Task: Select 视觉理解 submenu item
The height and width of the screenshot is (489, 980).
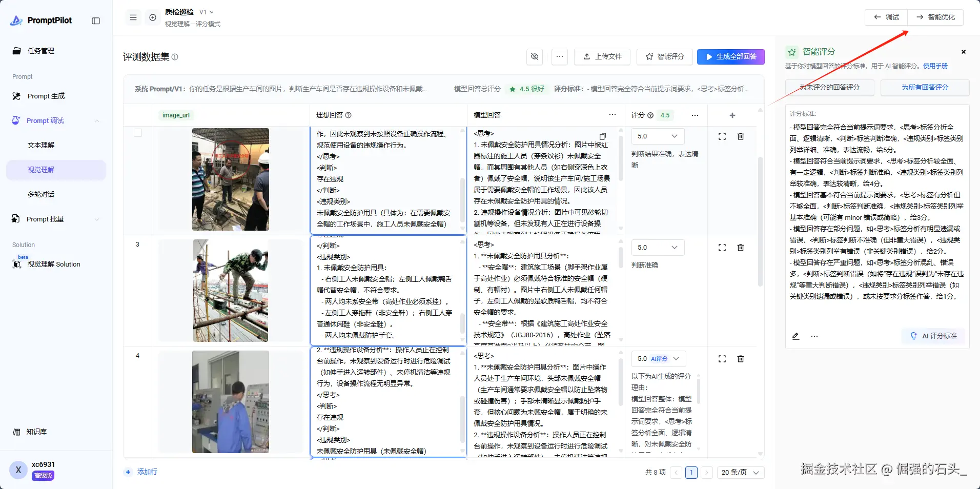Action: pyautogui.click(x=56, y=170)
